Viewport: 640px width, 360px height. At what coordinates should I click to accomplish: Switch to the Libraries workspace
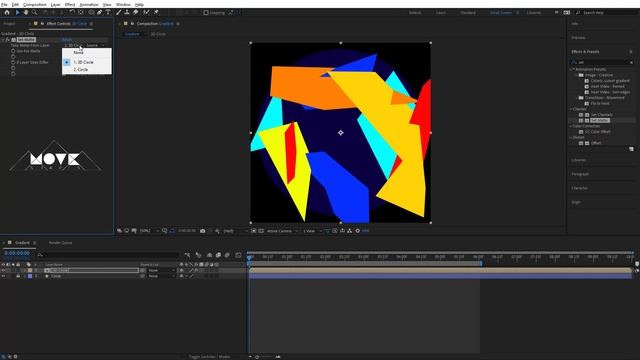click(x=534, y=13)
